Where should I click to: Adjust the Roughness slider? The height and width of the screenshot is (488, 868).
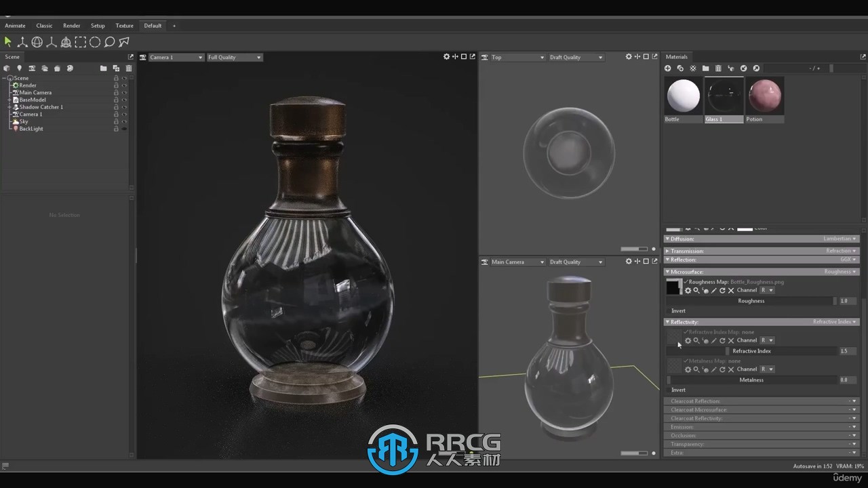[751, 301]
